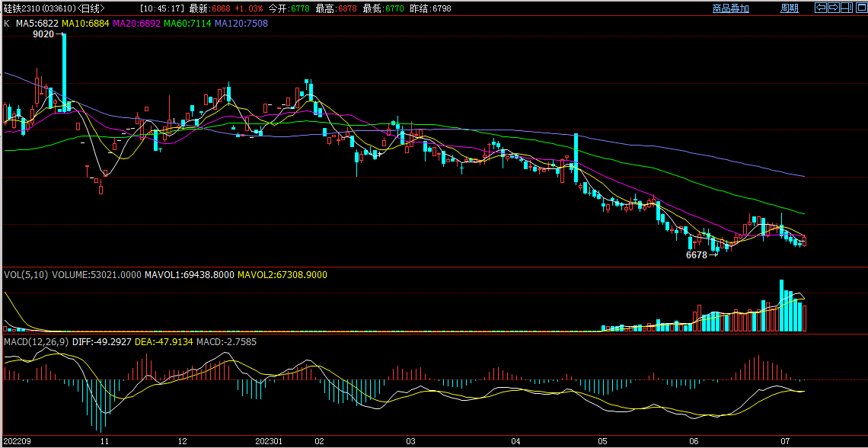Click the [10:45:17] timestamp
868x448 pixels.
tap(161, 9)
